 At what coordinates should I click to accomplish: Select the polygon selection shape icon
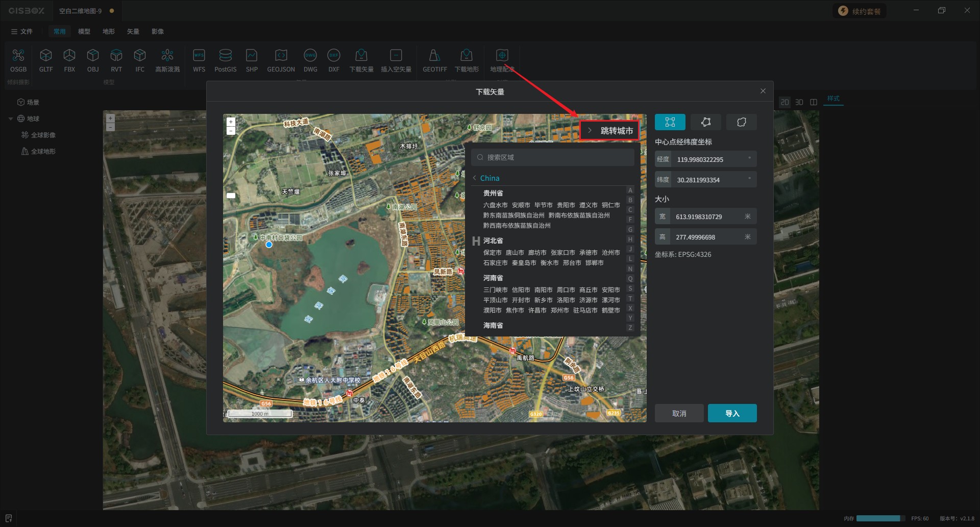706,122
